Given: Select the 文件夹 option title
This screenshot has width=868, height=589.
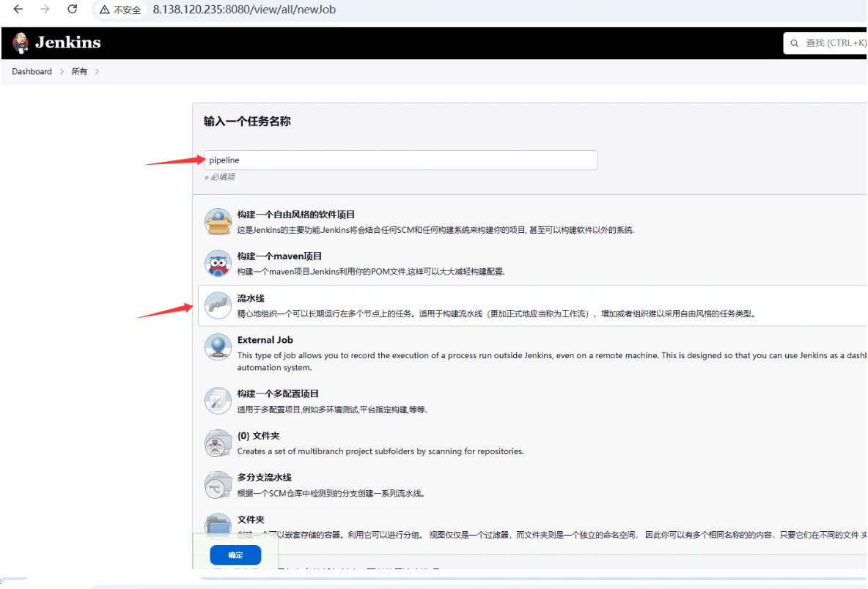Looking at the screenshot, I should point(251,519).
